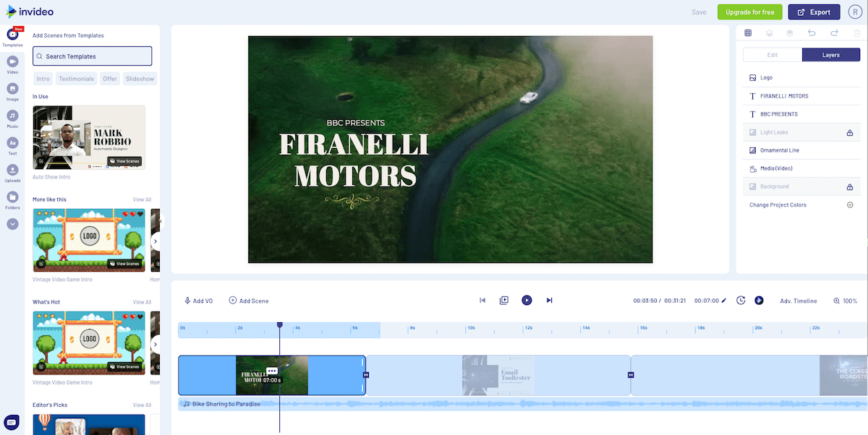
Task: Filter templates by Testimonials tag
Action: coord(76,79)
